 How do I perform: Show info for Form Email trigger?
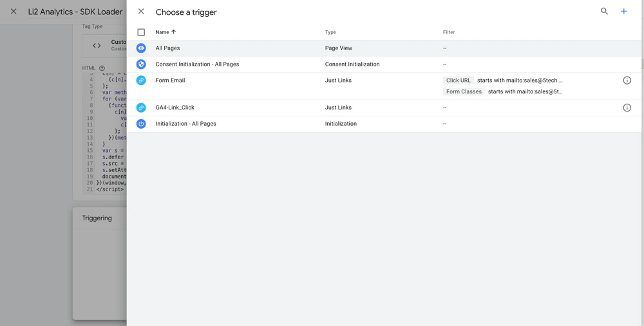click(x=627, y=80)
